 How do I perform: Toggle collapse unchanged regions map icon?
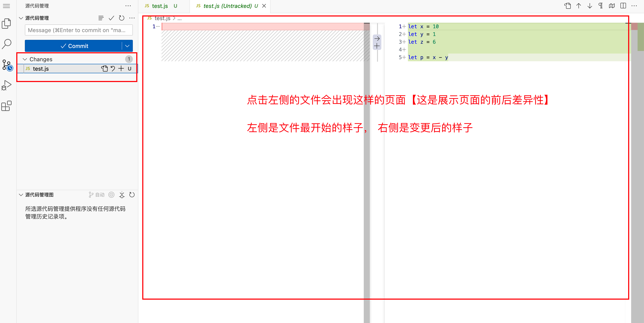coord(612,6)
